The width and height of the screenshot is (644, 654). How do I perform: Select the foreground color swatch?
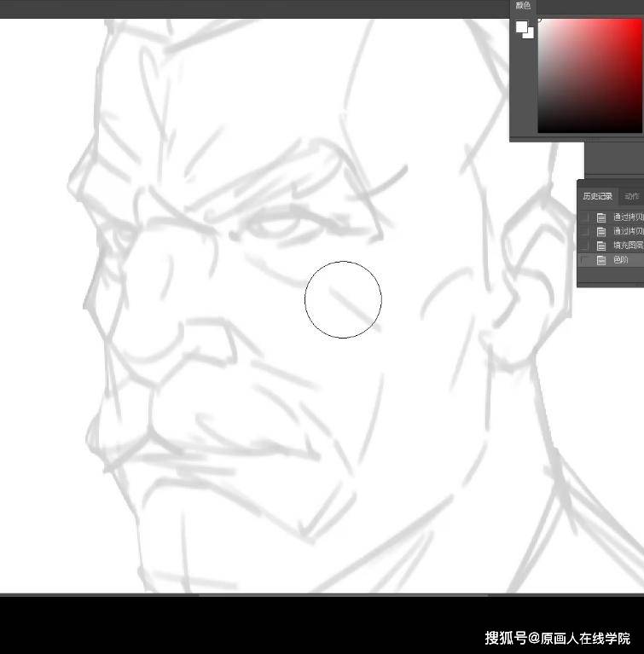[521, 27]
